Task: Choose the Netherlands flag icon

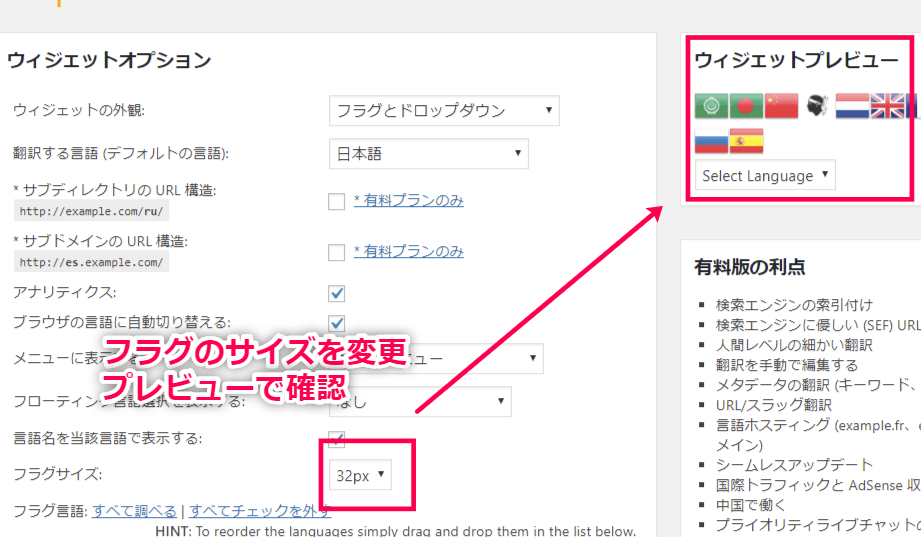Action: pyautogui.click(x=852, y=105)
